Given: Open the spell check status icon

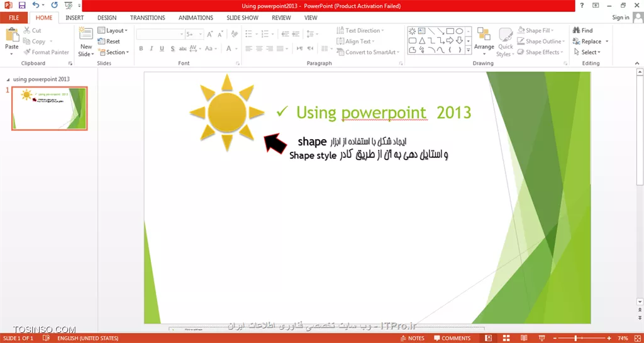Looking at the screenshot, I should tap(46, 338).
